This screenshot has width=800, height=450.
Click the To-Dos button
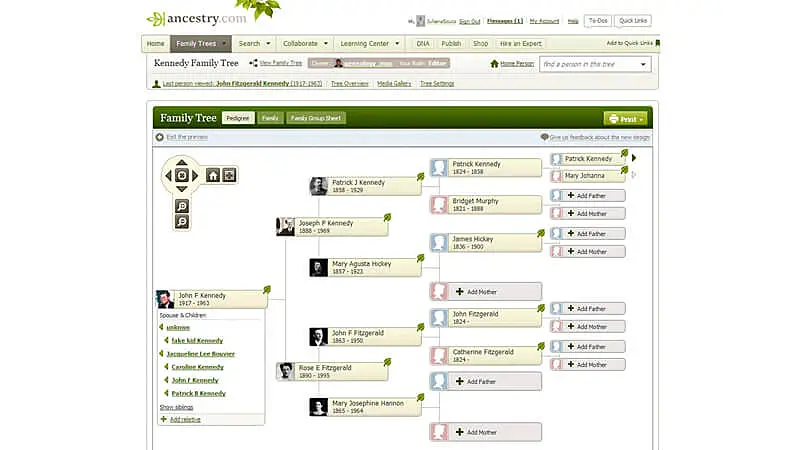point(598,21)
